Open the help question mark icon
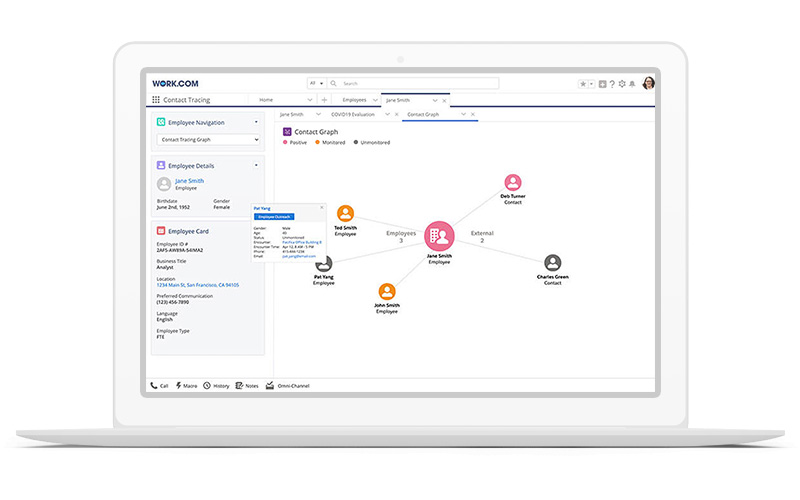This screenshot has height=500, width=800. click(x=612, y=84)
